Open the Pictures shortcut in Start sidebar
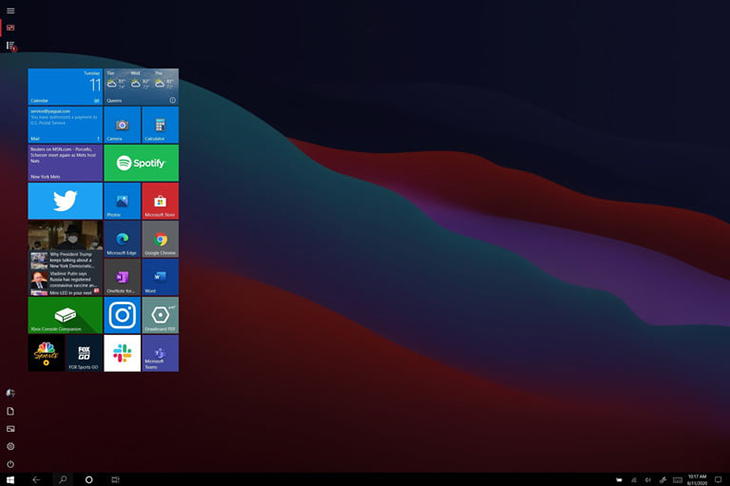This screenshot has height=486, width=730. [10, 429]
